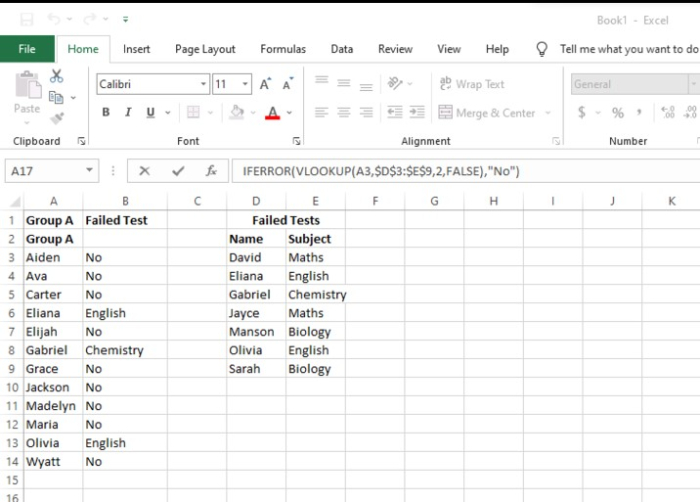The width and height of the screenshot is (700, 502).
Task: Switch to the Insert tab
Action: (137, 49)
